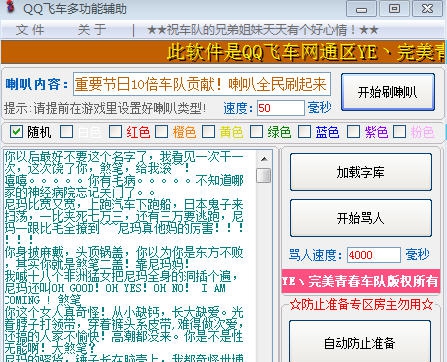The image size is (447, 362).
Task: Check the 蓝色 color checkbox
Action: (x=304, y=132)
